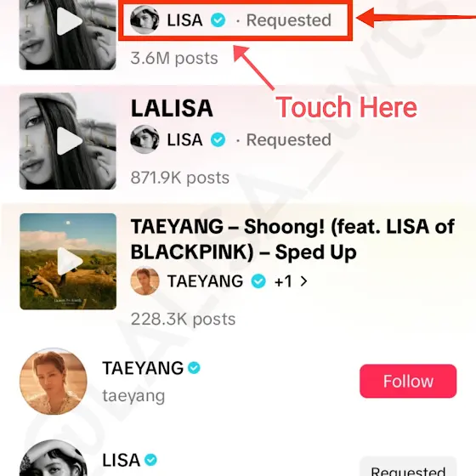
Task: Follow the TAEYANG account
Action: 408,381
